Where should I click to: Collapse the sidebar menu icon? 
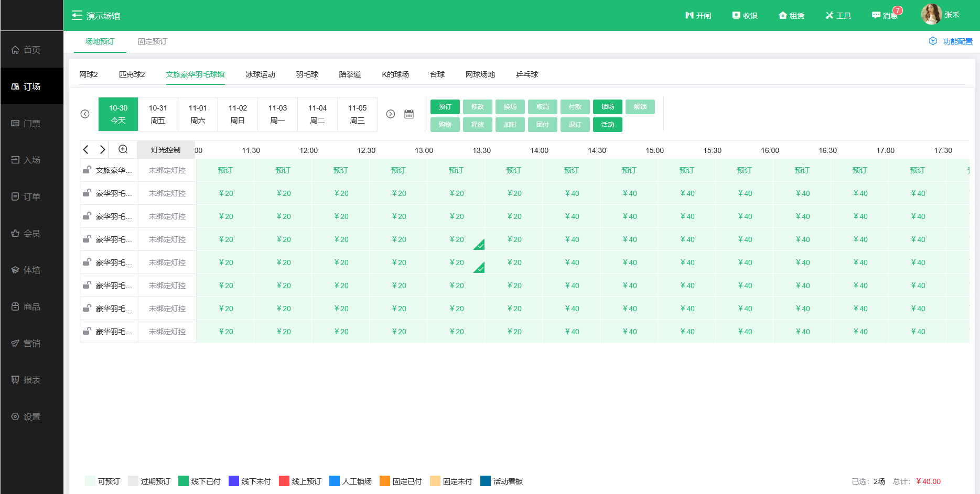pos(77,16)
